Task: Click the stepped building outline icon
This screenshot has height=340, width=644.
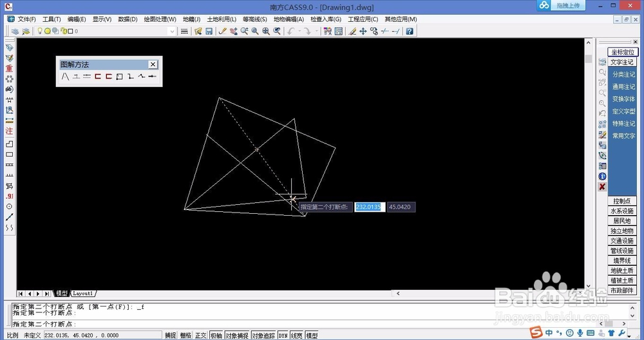Action: tap(9, 144)
